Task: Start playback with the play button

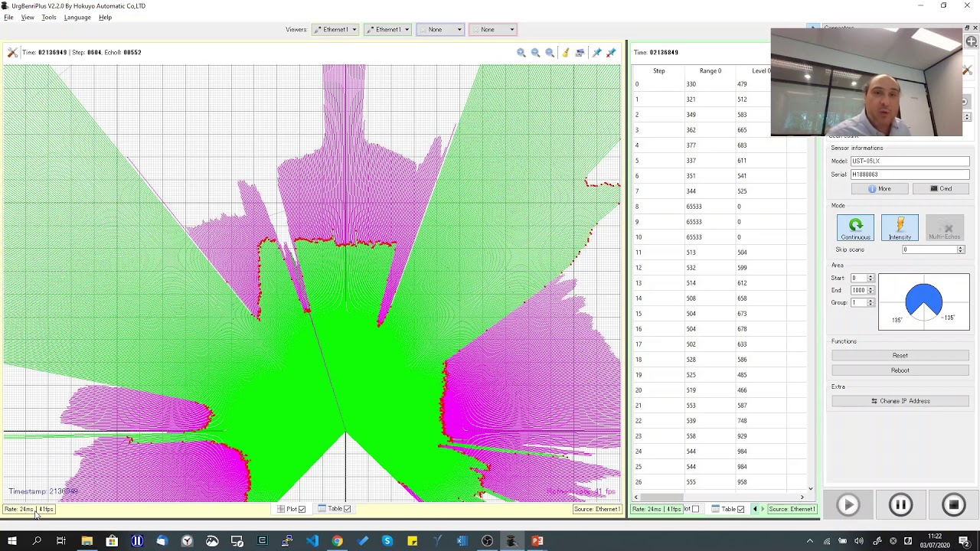Action: 848,504
